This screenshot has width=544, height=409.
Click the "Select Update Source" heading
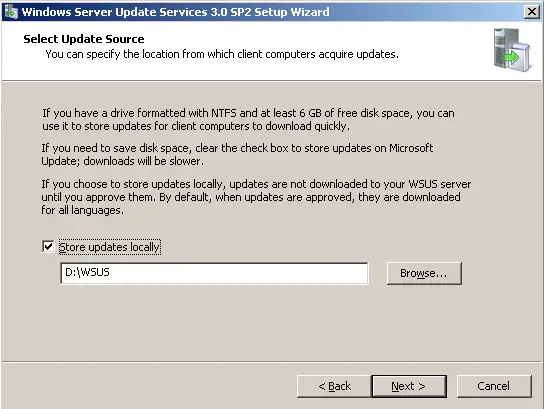pos(84,39)
